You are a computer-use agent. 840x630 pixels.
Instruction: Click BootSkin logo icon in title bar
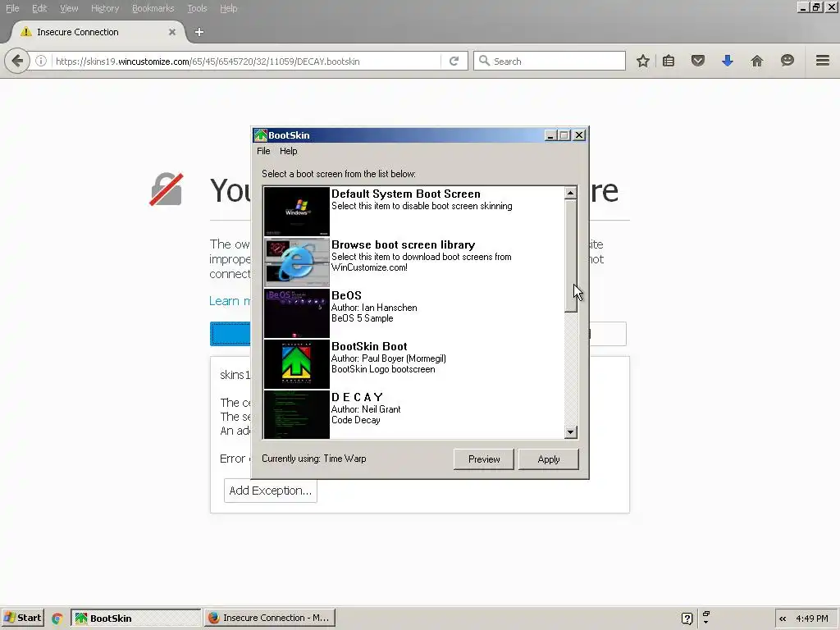click(260, 135)
